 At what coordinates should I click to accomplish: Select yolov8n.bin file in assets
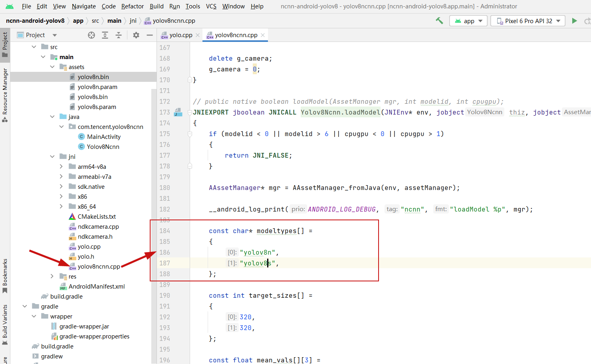(x=93, y=77)
